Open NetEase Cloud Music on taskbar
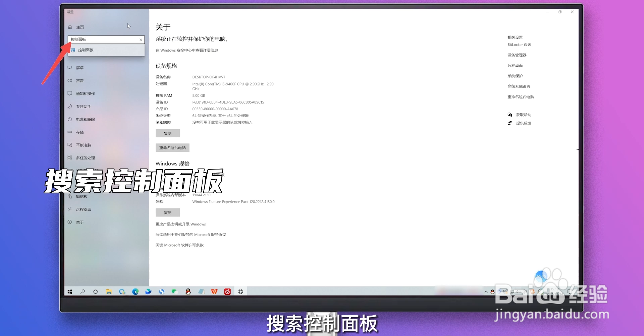 (x=227, y=292)
